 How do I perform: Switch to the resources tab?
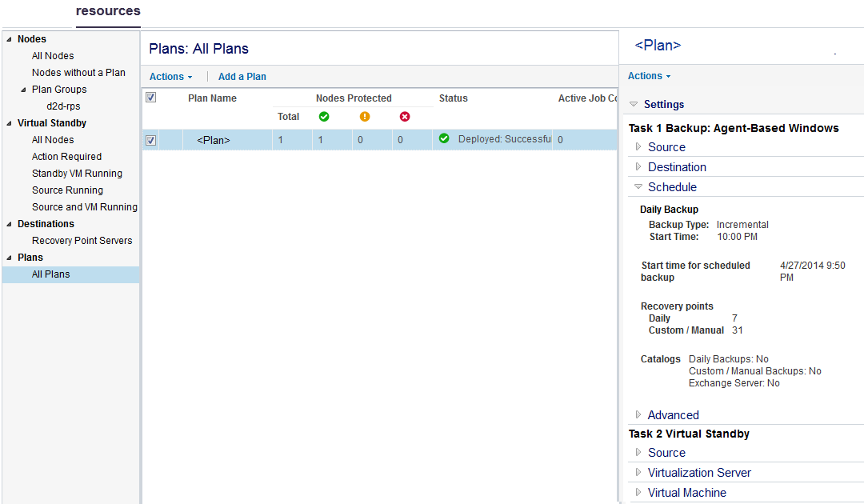coord(108,11)
